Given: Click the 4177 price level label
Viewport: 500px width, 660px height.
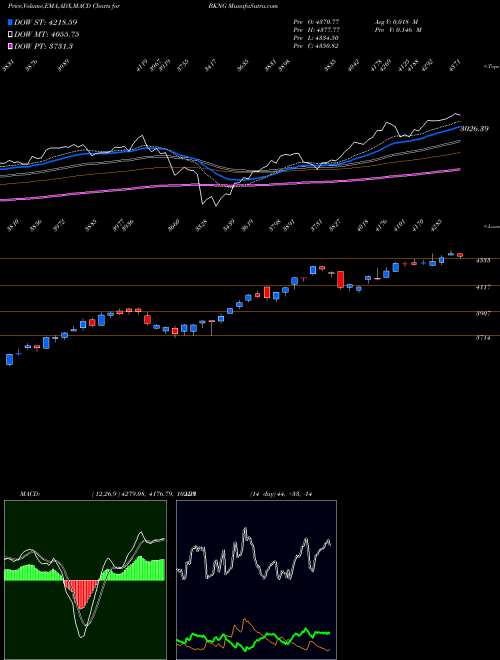Looking at the screenshot, I should (483, 287).
